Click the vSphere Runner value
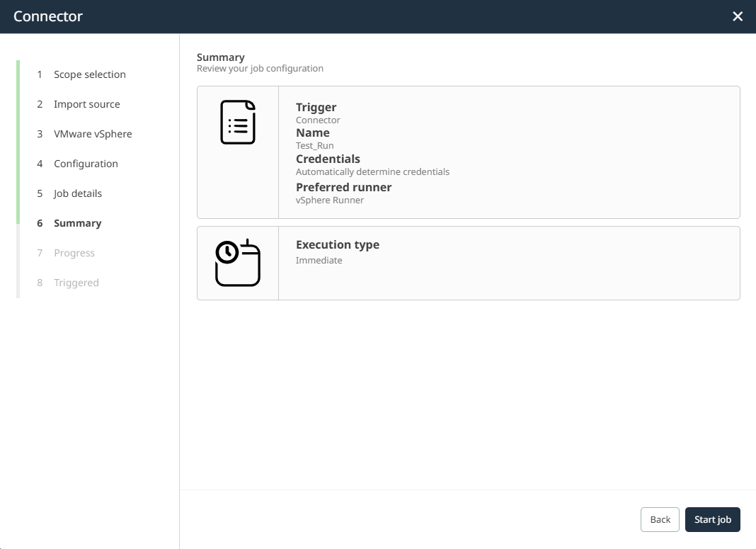Screen dimensions: 756x549 coord(330,200)
